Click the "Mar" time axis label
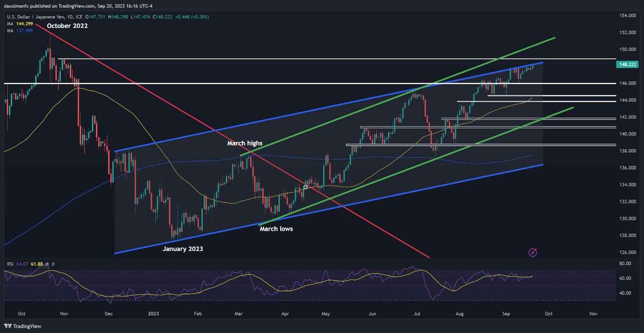Viewport: 644px width, 333px height. (x=239, y=313)
